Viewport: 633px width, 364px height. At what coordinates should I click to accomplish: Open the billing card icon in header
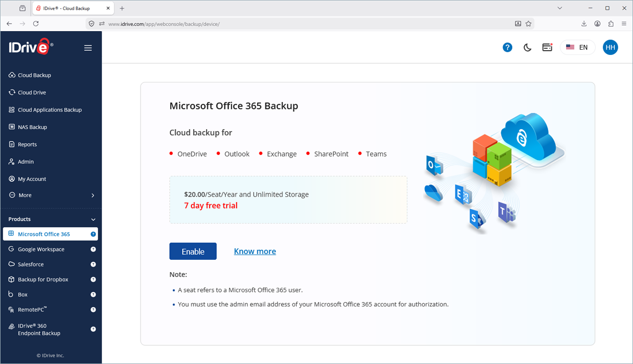point(547,47)
